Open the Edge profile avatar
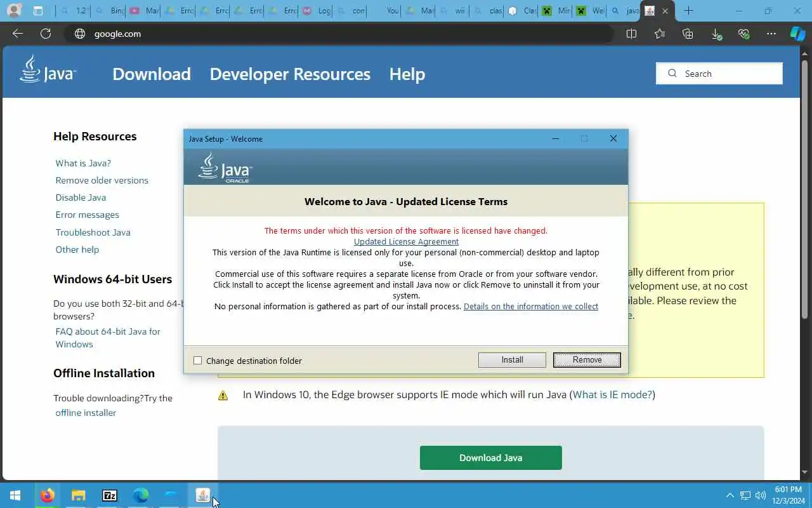The width and height of the screenshot is (812, 508). (13, 11)
